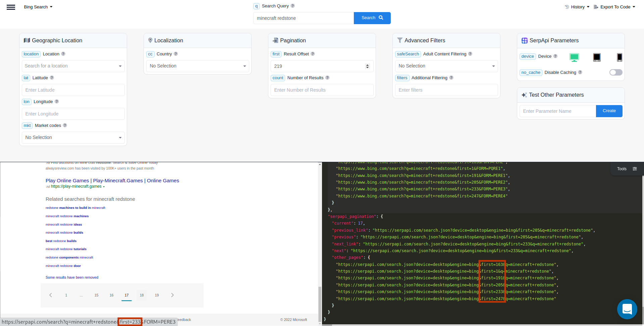Select the tablet device icon

click(597, 57)
